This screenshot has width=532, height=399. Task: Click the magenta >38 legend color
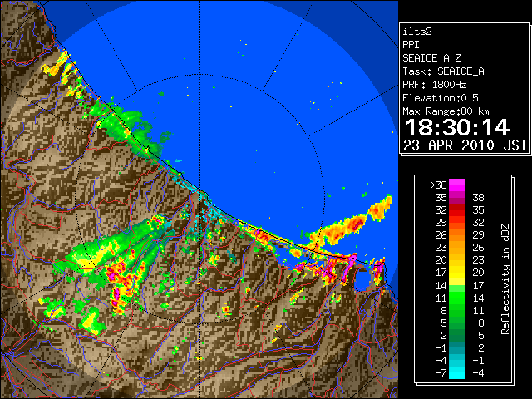457,185
